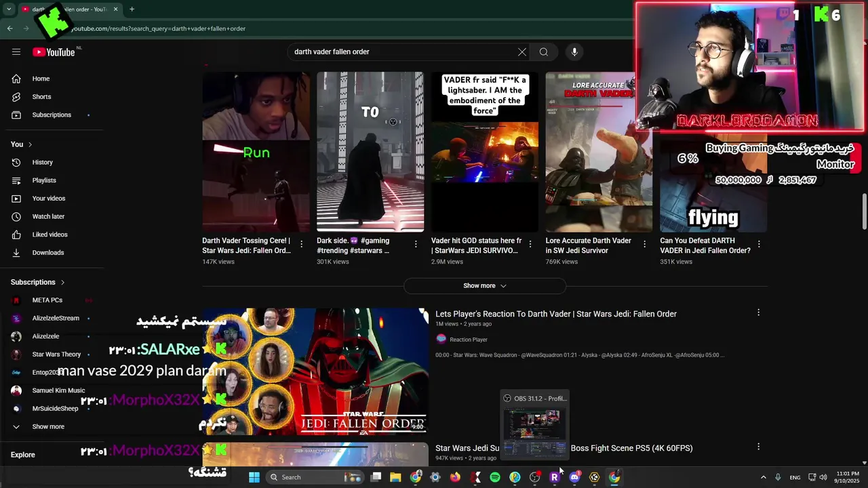868x488 pixels.
Task: Open Reaction Player channel link
Action: (x=469, y=340)
